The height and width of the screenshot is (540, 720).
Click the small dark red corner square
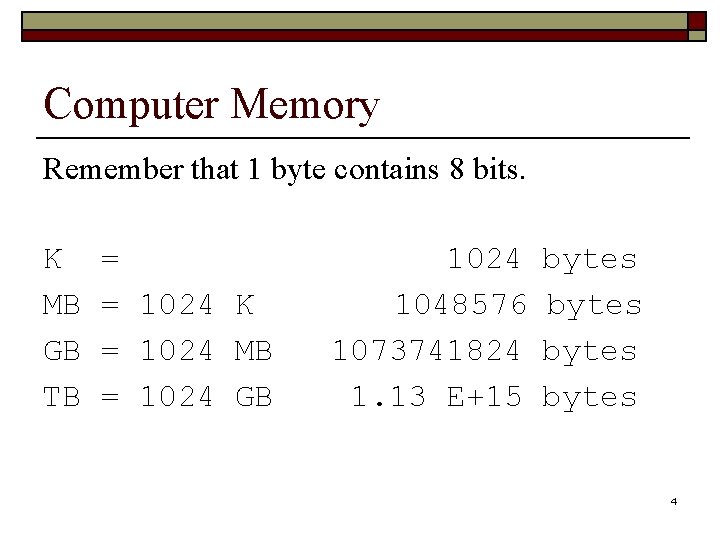click(697, 21)
